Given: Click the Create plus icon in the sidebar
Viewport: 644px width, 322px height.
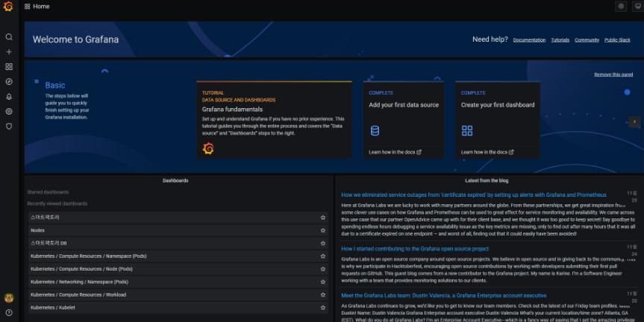Looking at the screenshot, I should [x=9, y=51].
